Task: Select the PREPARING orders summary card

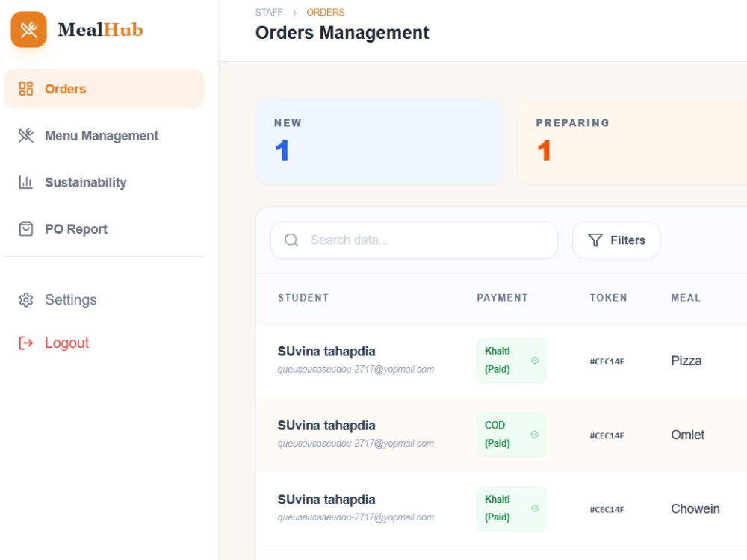Action: 632,141
